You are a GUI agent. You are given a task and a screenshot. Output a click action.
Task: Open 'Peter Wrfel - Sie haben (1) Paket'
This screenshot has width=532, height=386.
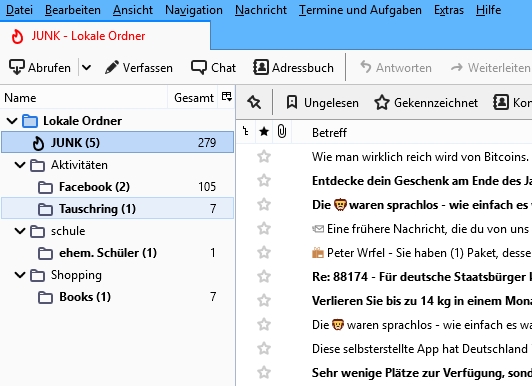422,253
